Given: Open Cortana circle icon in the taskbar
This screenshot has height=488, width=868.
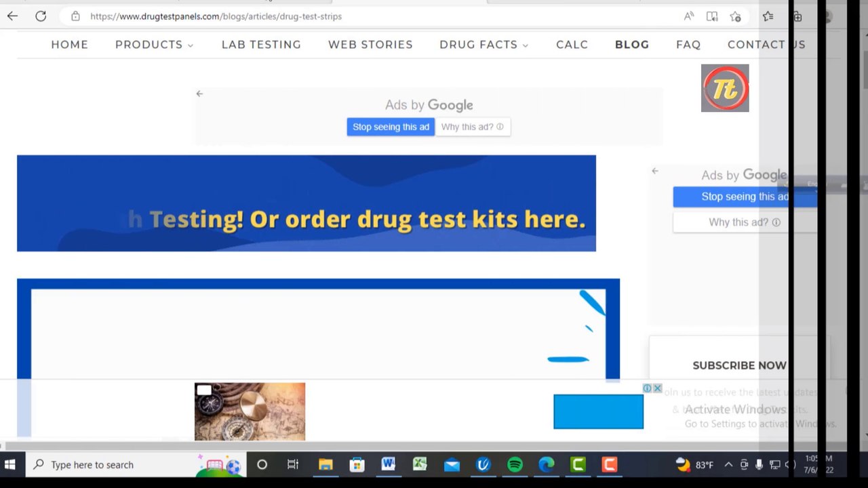Looking at the screenshot, I should pos(262,465).
